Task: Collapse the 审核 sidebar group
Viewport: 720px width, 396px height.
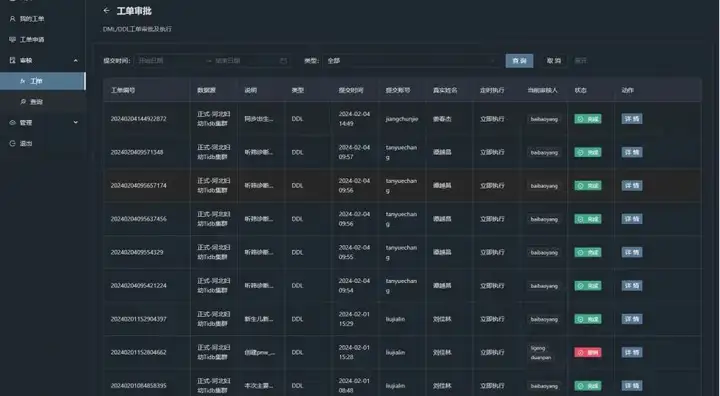Action: pos(43,60)
